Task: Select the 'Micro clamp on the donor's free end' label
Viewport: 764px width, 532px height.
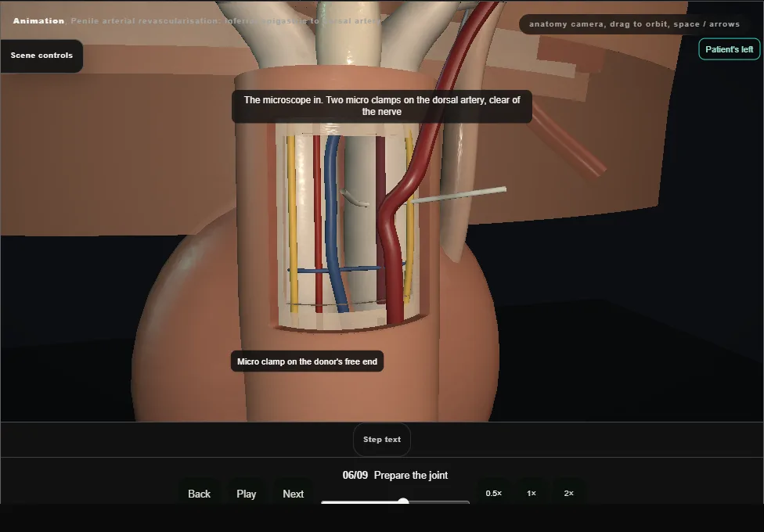Action: coord(307,361)
